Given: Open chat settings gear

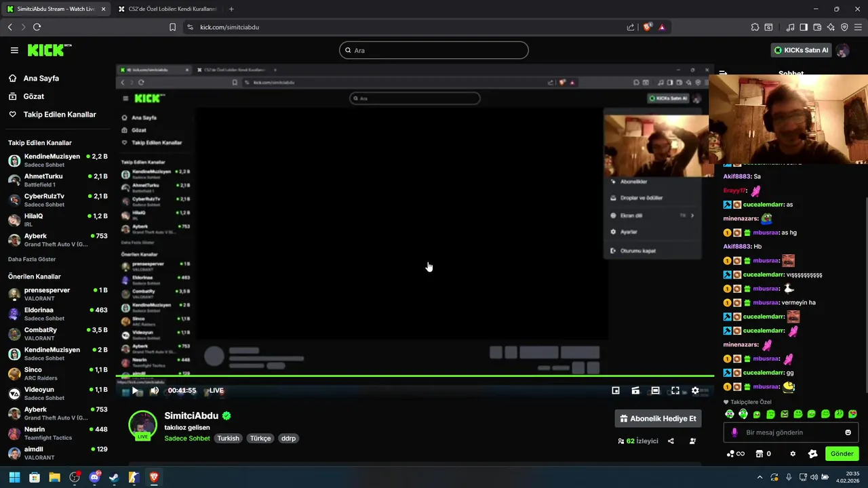Looking at the screenshot, I should [793, 454].
